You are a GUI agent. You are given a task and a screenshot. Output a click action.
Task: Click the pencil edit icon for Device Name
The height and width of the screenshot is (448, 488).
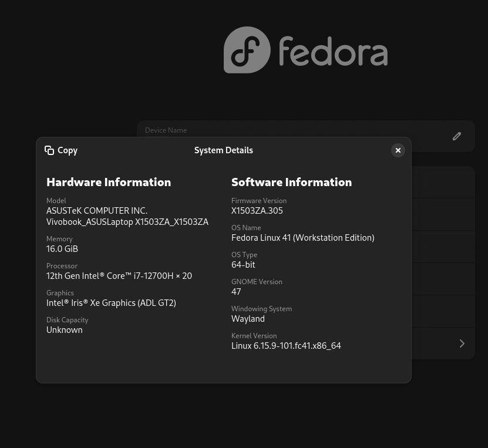456,136
